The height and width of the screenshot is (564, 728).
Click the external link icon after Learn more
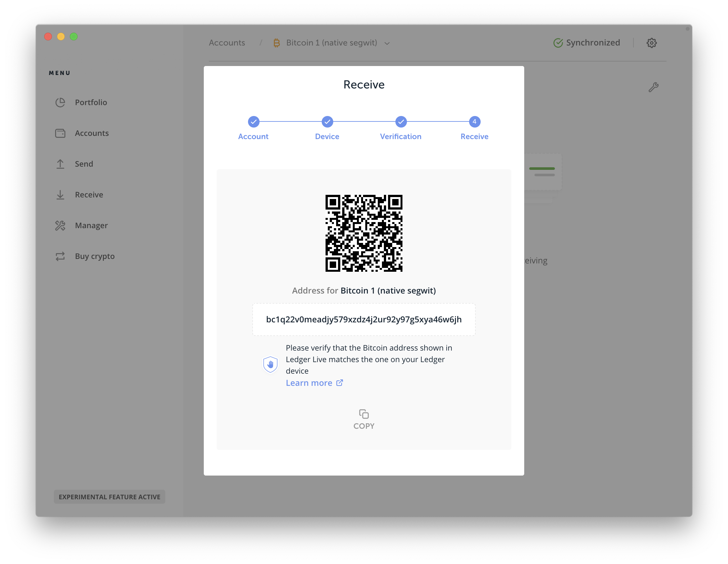339,383
